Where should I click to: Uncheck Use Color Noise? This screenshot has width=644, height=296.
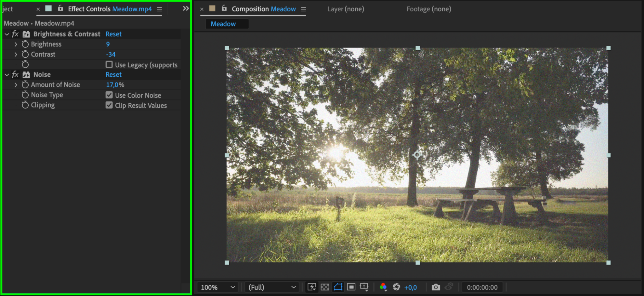click(x=109, y=95)
